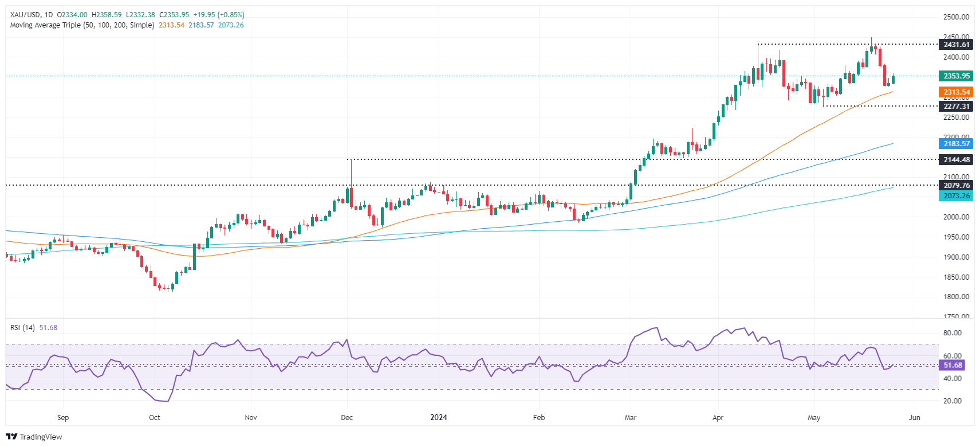Viewport: 980px width, 447px height.
Task: Open the RSI (14) indicator legend
Action: [x=22, y=328]
